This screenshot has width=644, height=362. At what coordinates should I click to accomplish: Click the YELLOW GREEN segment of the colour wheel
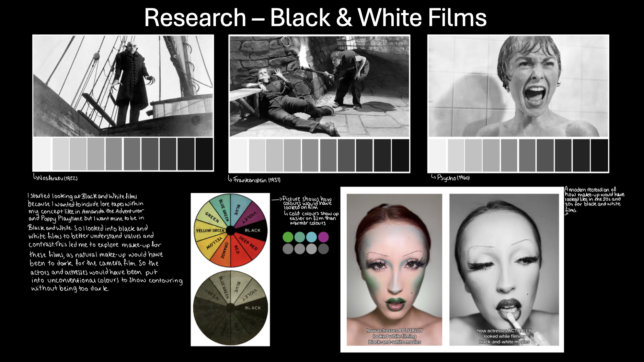click(210, 230)
